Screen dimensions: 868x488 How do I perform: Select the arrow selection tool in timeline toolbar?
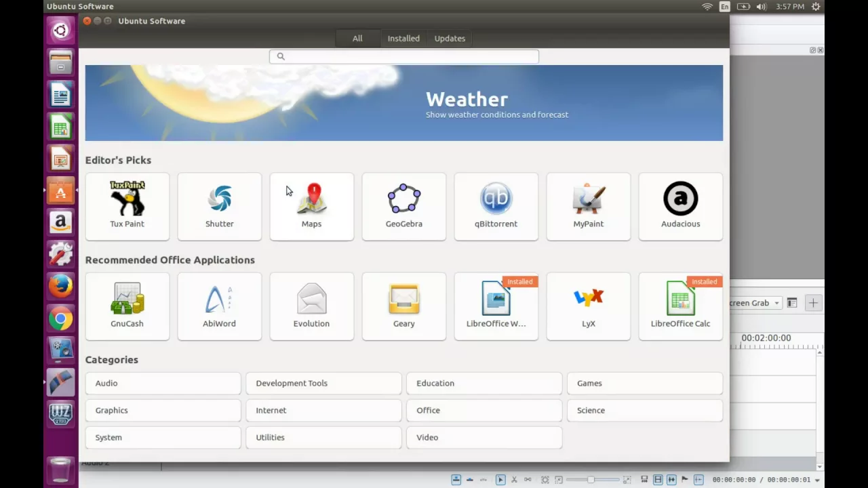[500, 480]
